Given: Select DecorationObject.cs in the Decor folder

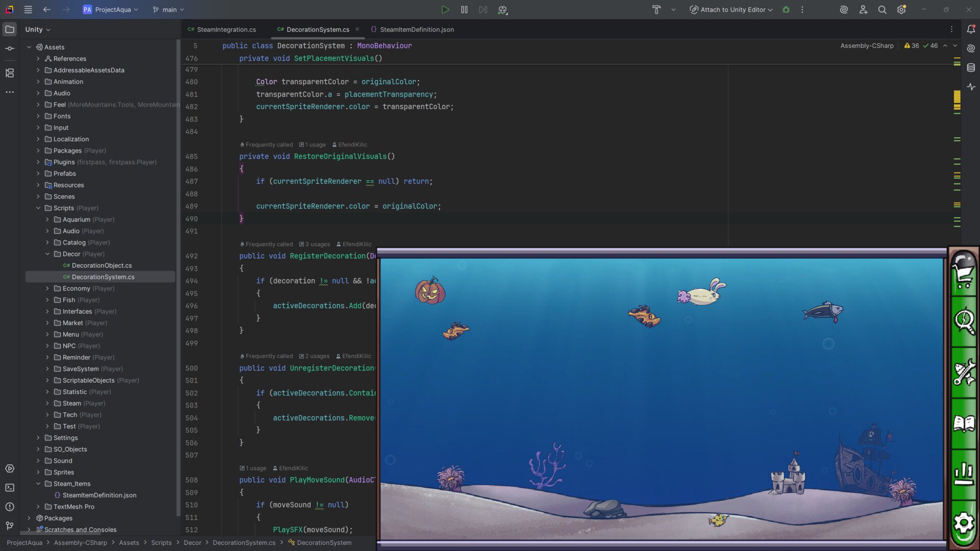Looking at the screenshot, I should [x=101, y=265].
